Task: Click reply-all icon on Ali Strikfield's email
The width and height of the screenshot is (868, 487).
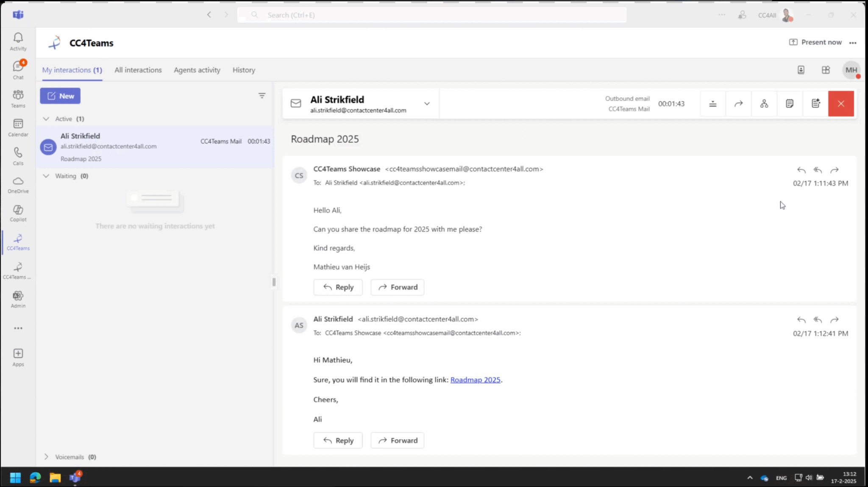Action: coord(818,320)
